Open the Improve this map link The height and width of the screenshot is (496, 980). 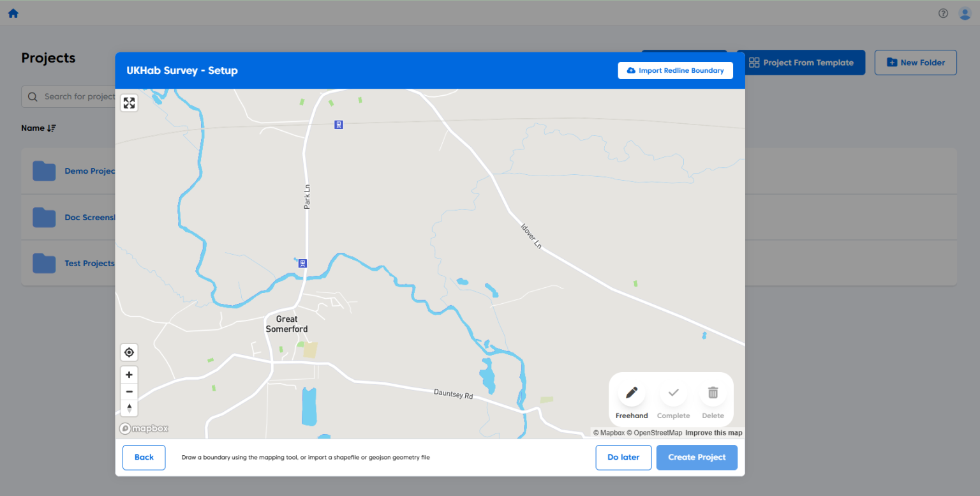click(x=713, y=432)
